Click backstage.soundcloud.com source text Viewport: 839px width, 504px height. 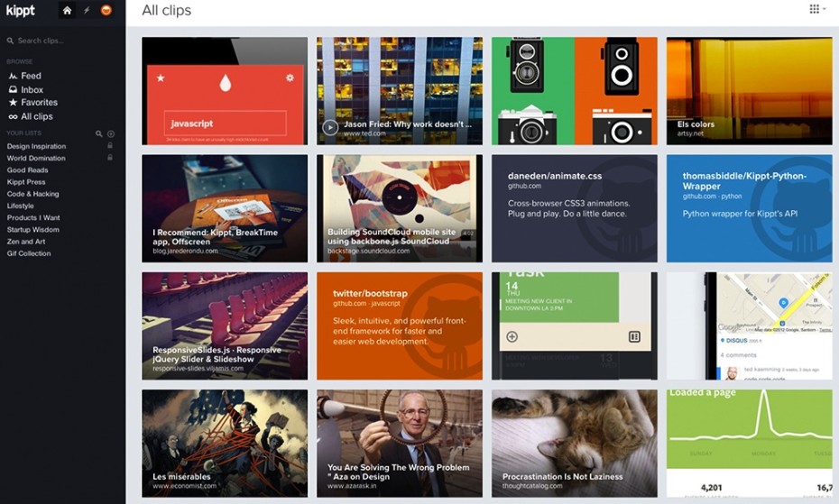point(368,251)
